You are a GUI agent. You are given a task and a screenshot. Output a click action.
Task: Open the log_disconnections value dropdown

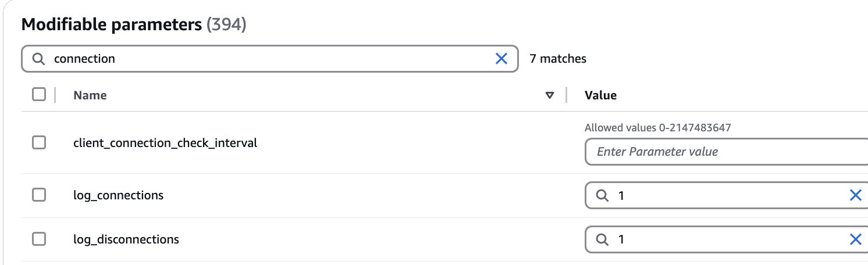click(x=726, y=239)
